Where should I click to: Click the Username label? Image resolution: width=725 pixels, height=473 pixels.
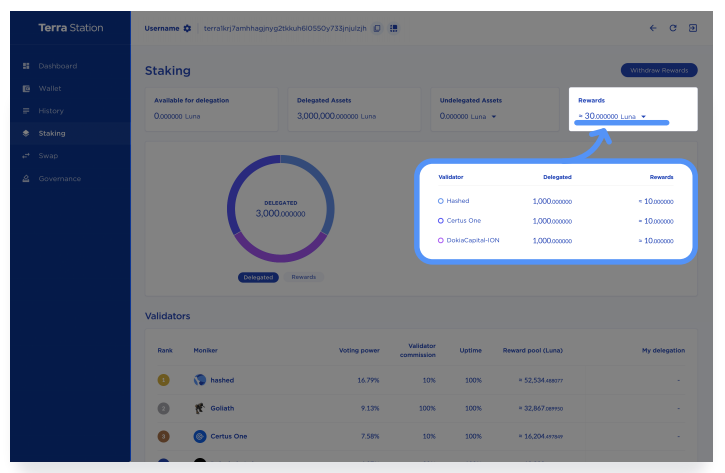tap(162, 28)
